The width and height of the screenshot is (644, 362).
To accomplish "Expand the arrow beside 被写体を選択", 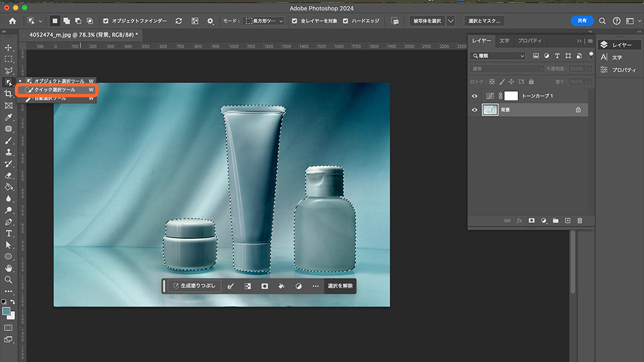I will pyautogui.click(x=451, y=21).
